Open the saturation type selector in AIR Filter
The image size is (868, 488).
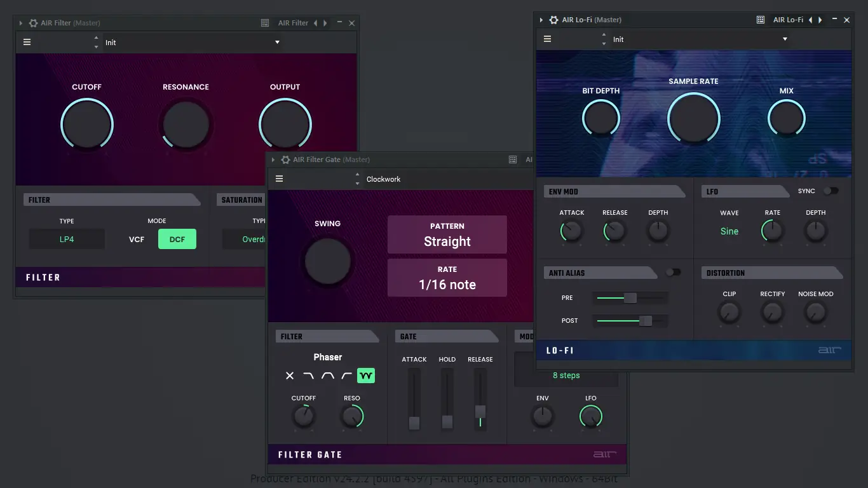coord(244,239)
